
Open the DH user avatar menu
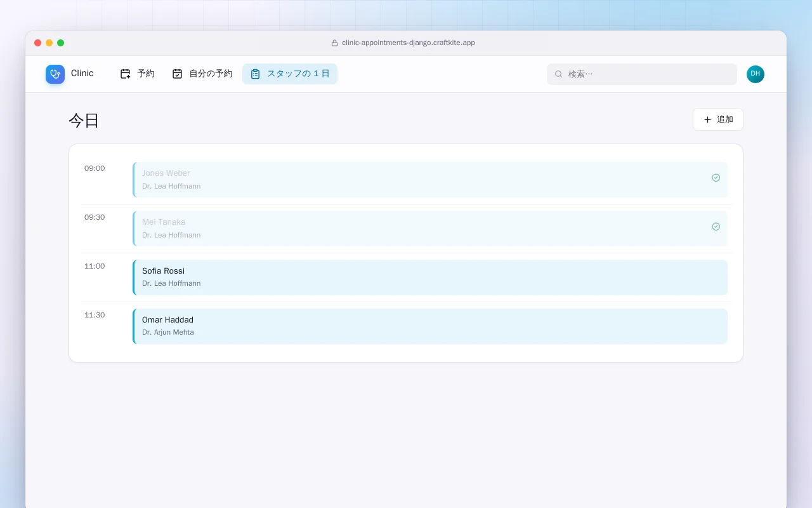[756, 74]
